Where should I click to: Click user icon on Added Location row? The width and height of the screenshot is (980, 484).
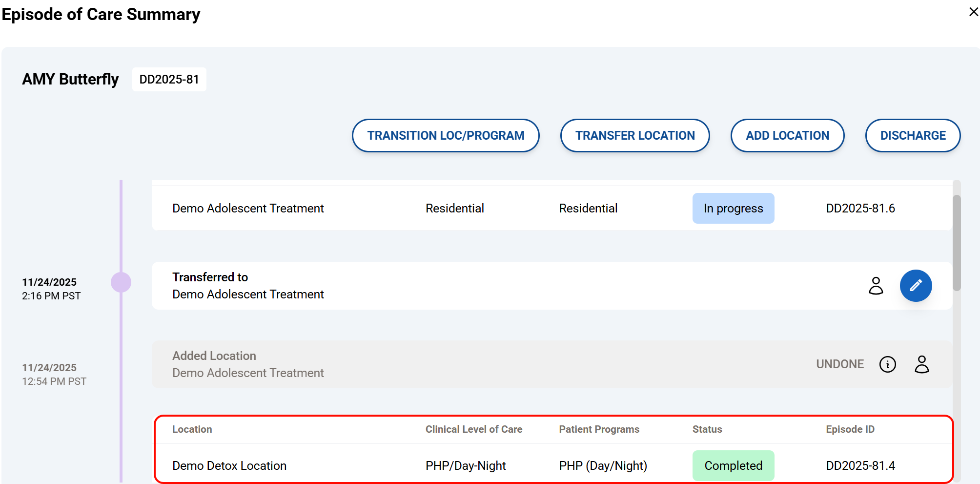(x=921, y=364)
